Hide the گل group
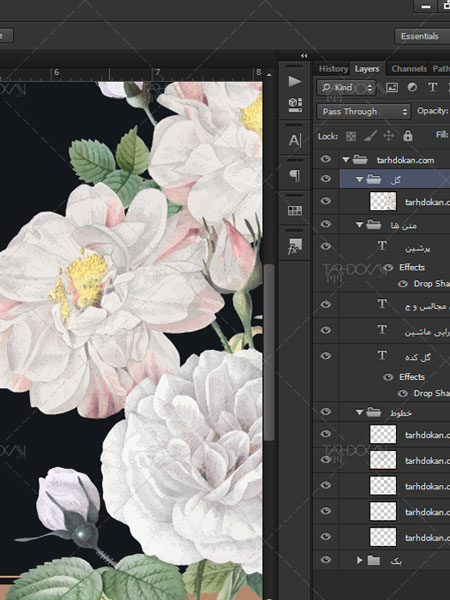Screen dimensions: 450x600 326,179
